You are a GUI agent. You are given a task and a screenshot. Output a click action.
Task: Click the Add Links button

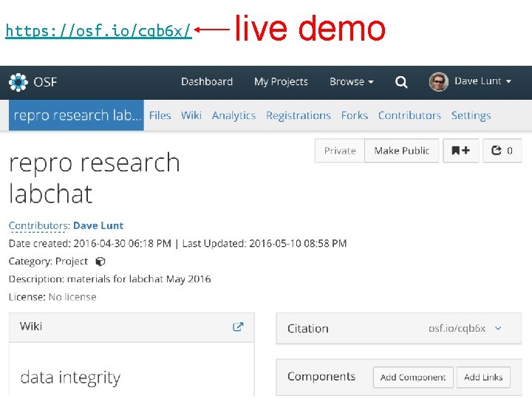[x=483, y=377]
